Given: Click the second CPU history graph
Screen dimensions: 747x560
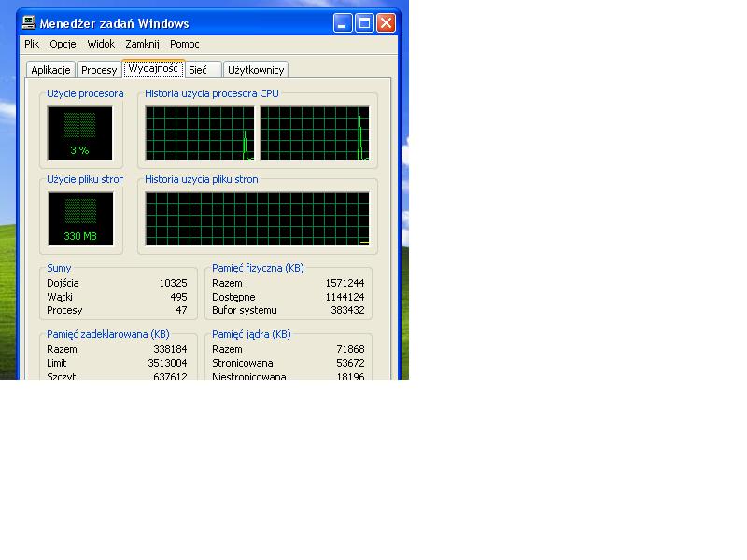Looking at the screenshot, I should [315, 133].
